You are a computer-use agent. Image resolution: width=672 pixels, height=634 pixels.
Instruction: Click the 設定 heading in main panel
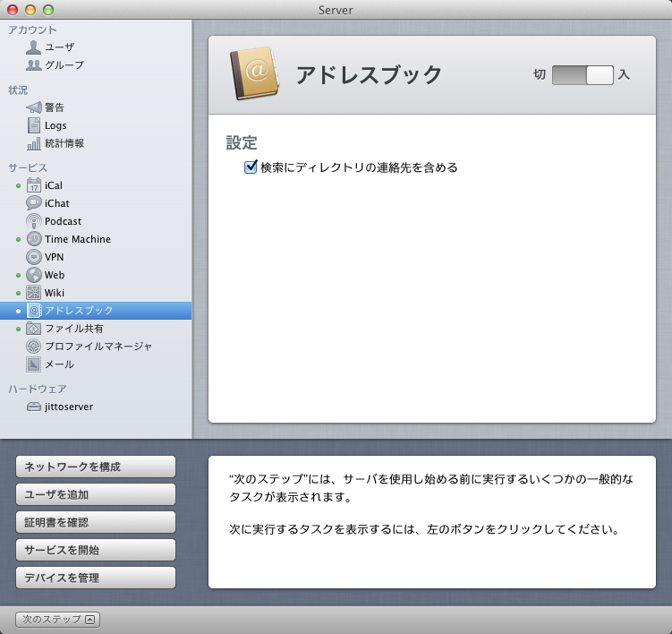242,143
